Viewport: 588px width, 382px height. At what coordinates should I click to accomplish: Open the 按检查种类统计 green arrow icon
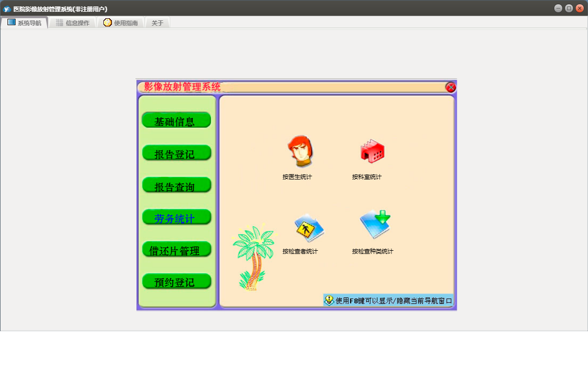click(x=375, y=224)
